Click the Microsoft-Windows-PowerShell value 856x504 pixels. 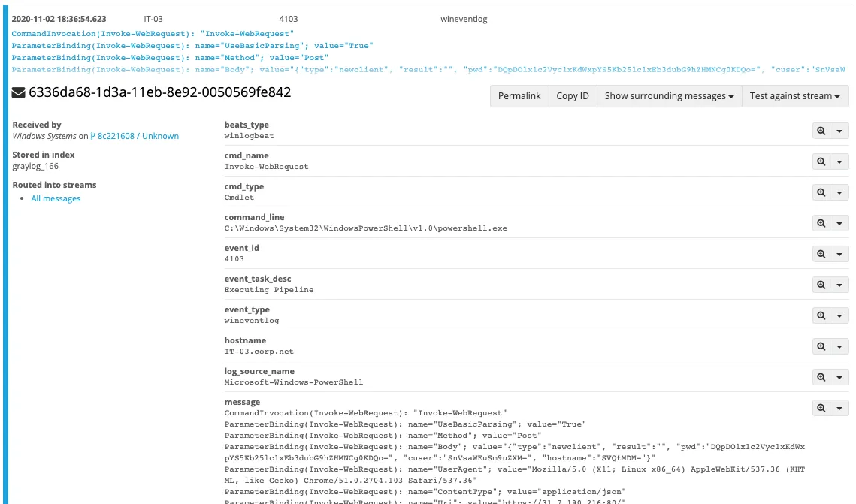pos(294,382)
